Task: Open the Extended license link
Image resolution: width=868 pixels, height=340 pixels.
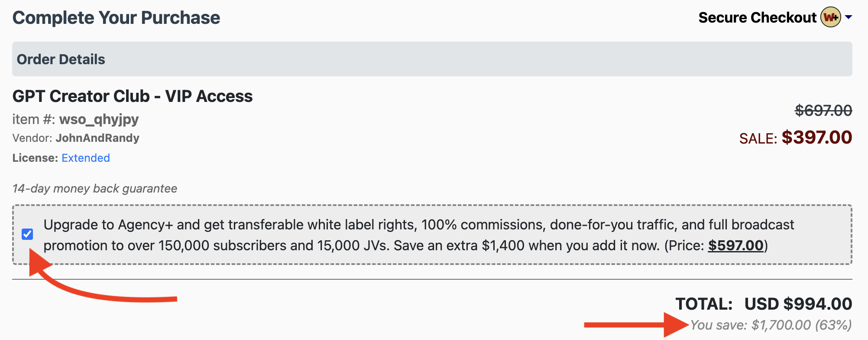Action: click(x=85, y=158)
